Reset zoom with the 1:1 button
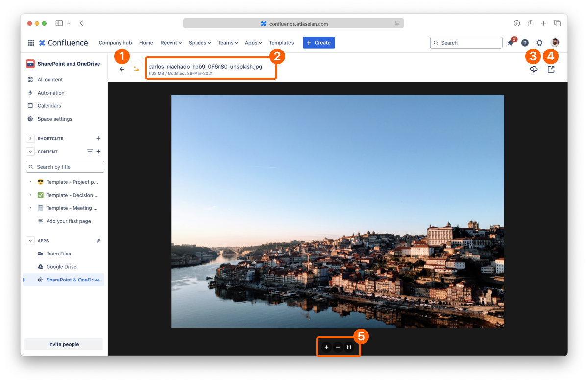The height and width of the screenshot is (383, 588). (x=349, y=347)
